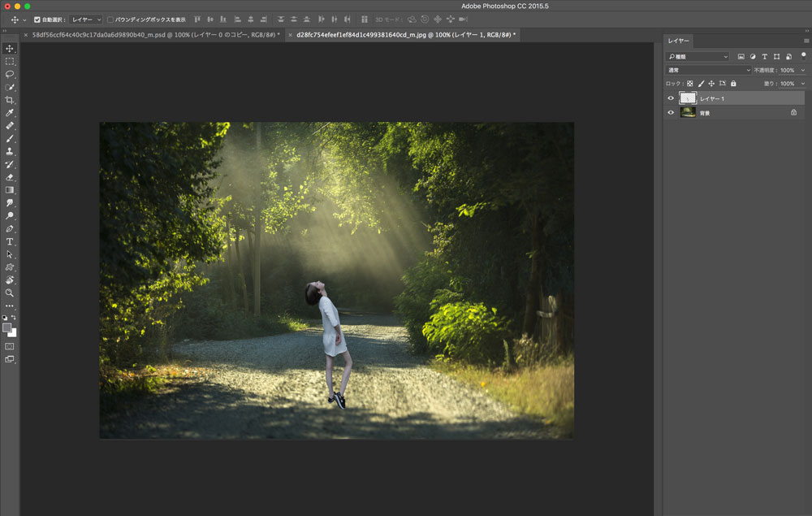Select the Custom Shape tool
This screenshot has width=812, height=516.
(x=10, y=267)
